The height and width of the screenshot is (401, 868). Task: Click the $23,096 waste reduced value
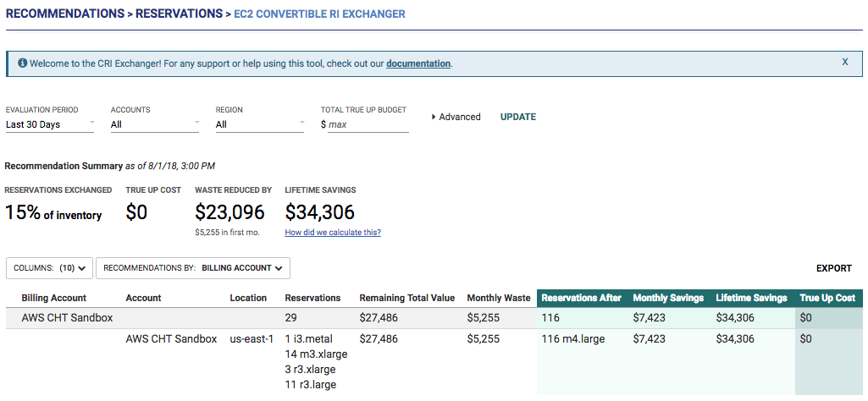click(229, 212)
